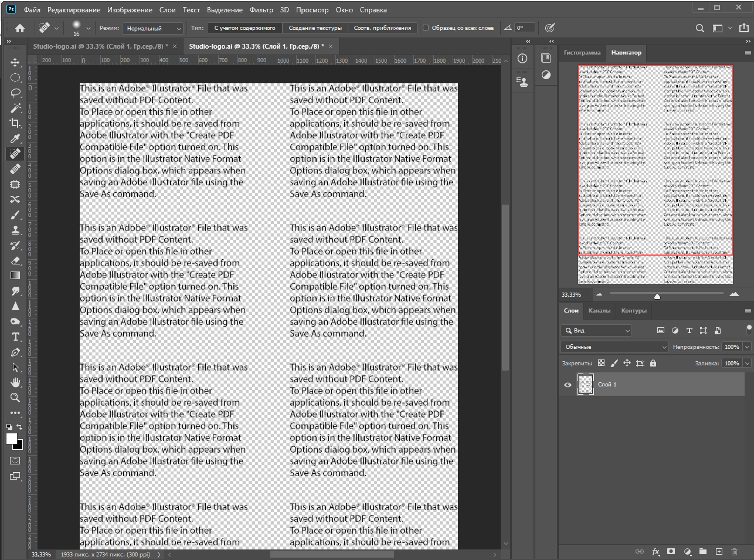754x560 pixels.
Task: Select the Clone Stamp tool
Action: click(15, 230)
